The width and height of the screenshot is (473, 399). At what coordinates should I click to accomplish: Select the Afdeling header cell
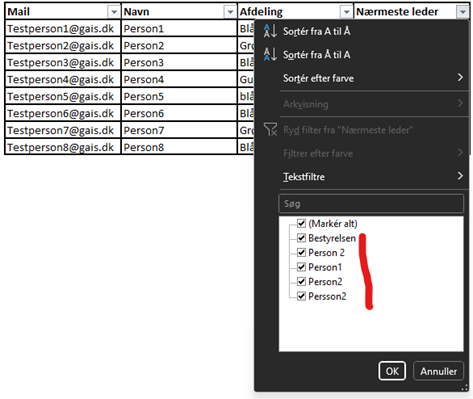[295, 12]
